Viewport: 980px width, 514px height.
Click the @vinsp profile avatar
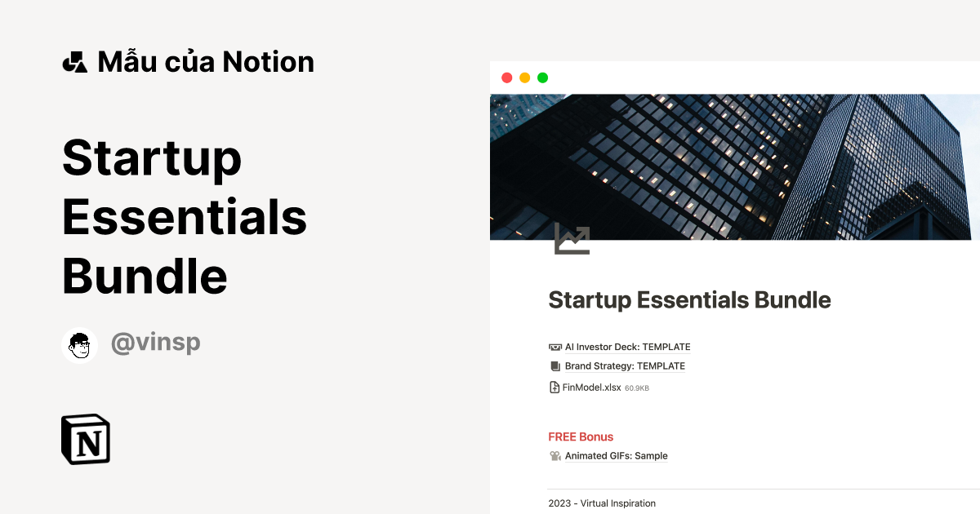pyautogui.click(x=79, y=343)
